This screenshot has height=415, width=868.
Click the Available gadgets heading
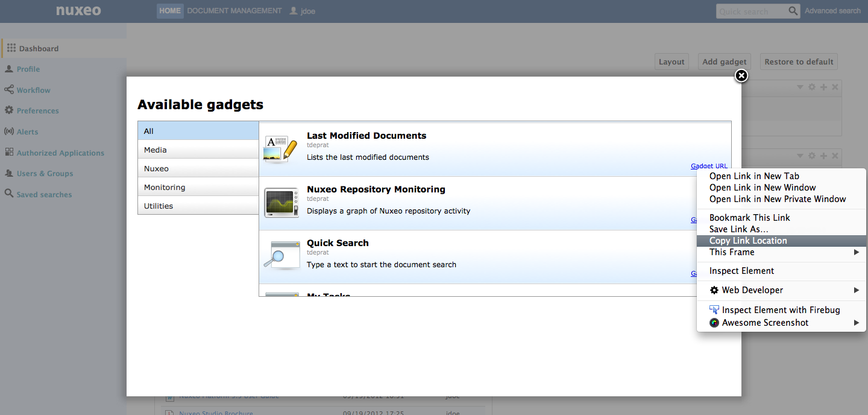(x=201, y=105)
